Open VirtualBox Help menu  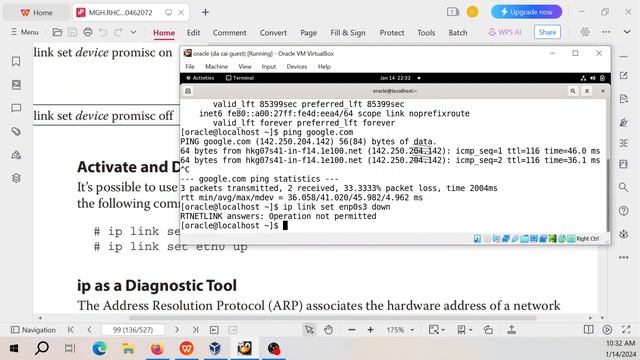[x=324, y=67]
